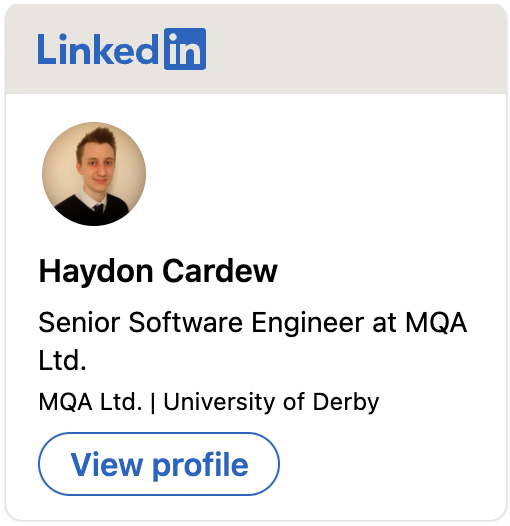Click the word "View" inside the outlined button

coord(107,464)
